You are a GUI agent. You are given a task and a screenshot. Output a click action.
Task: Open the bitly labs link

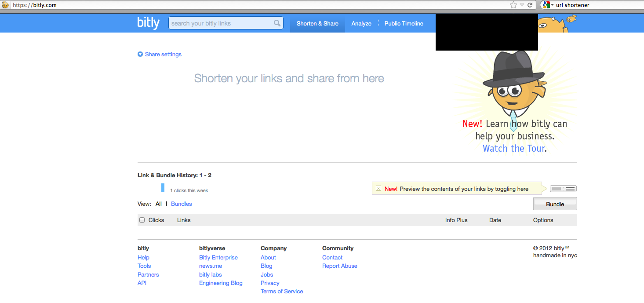pos(211,275)
